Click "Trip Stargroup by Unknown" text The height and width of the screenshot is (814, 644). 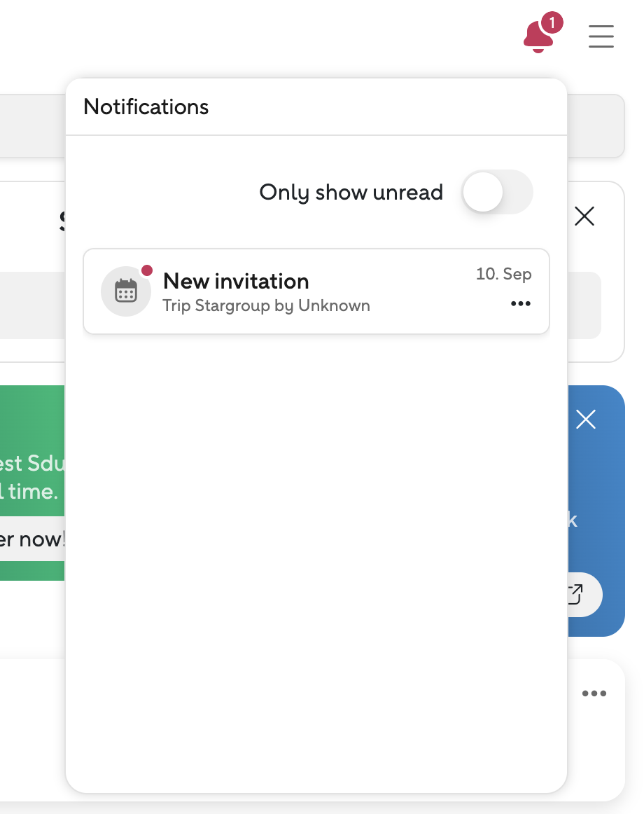(266, 306)
